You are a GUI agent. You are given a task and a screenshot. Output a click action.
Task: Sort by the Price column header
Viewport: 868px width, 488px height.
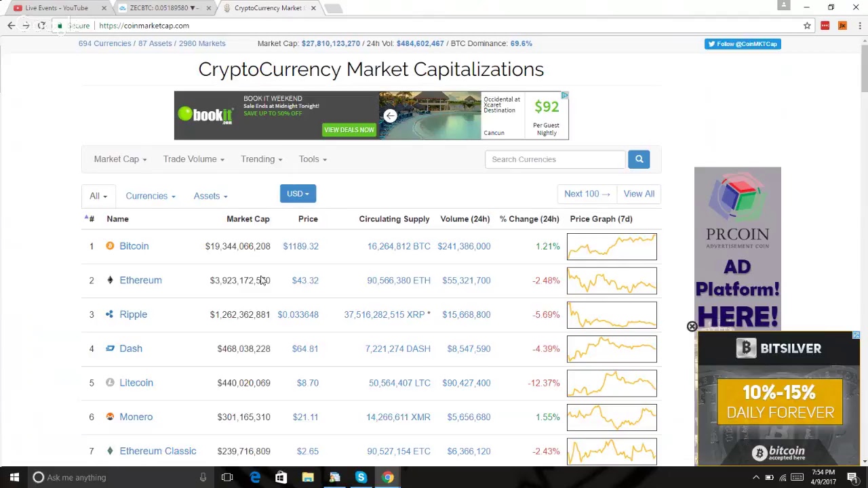(x=308, y=219)
